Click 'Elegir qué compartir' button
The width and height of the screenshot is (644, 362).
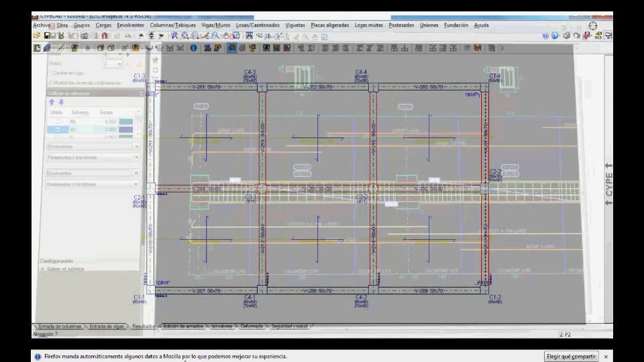point(571,356)
